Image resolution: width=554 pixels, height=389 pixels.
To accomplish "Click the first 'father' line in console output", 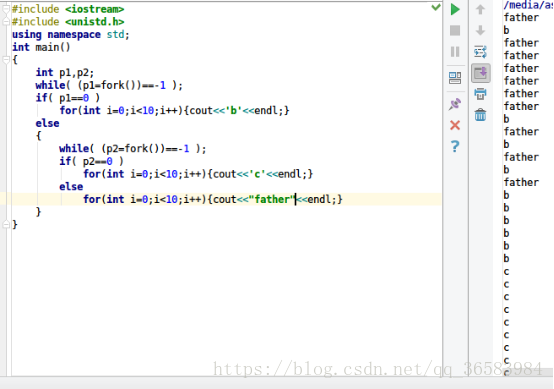I will pos(521,17).
